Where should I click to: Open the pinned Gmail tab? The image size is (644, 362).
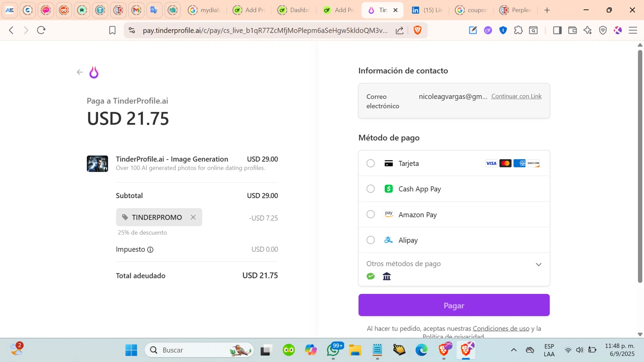coord(137,10)
